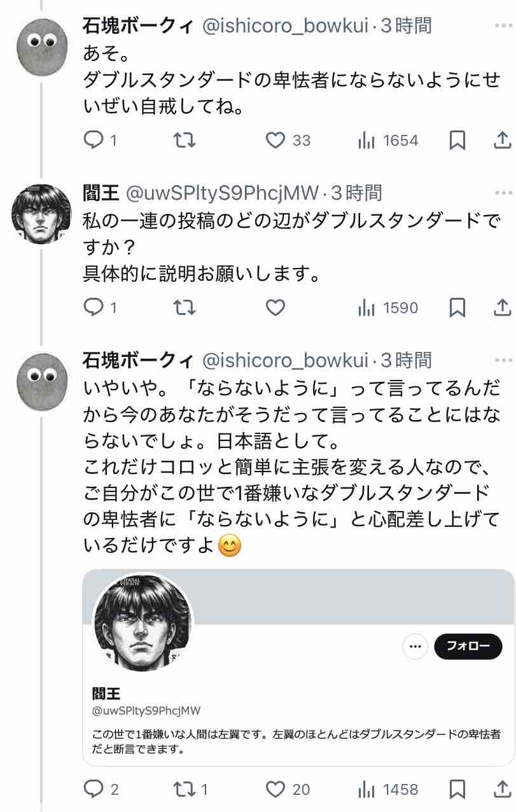Retweet the first tweet about ダブルスタンダード
Image resolution: width=516 pixels, height=812 pixels.
tap(185, 141)
